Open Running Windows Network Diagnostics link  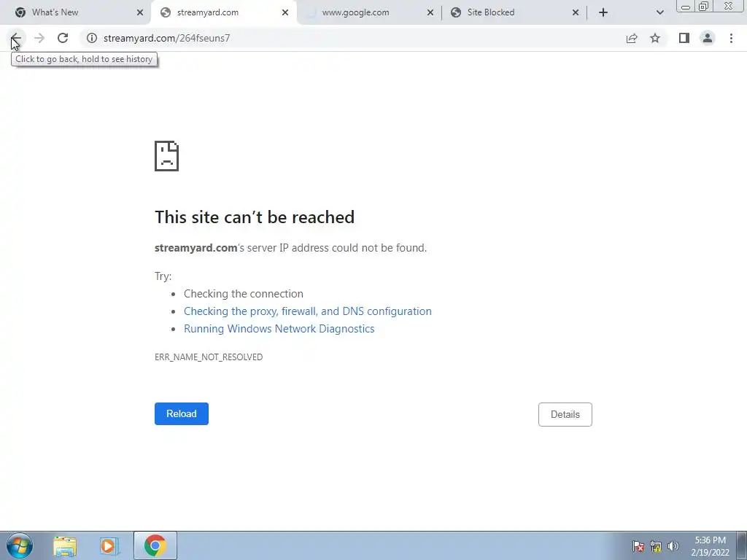279,329
